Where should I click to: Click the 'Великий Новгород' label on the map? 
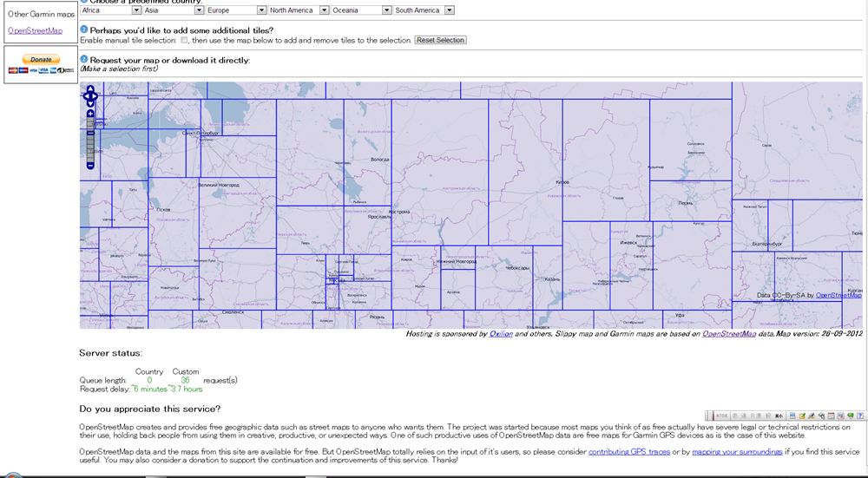[x=219, y=185]
